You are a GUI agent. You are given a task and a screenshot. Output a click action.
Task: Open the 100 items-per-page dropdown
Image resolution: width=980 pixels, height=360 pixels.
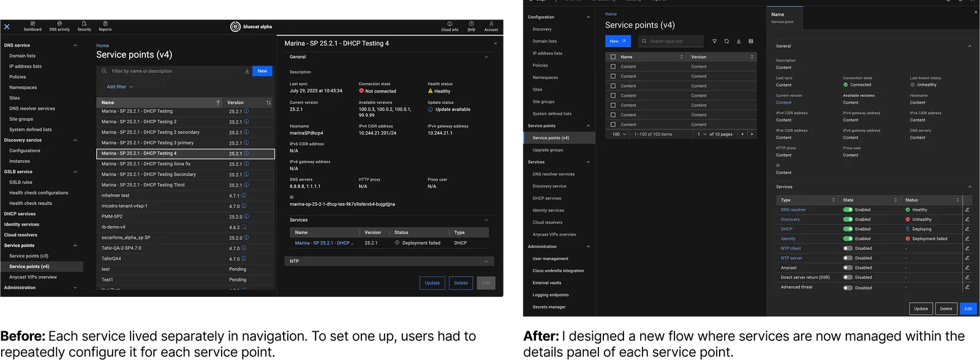click(619, 134)
